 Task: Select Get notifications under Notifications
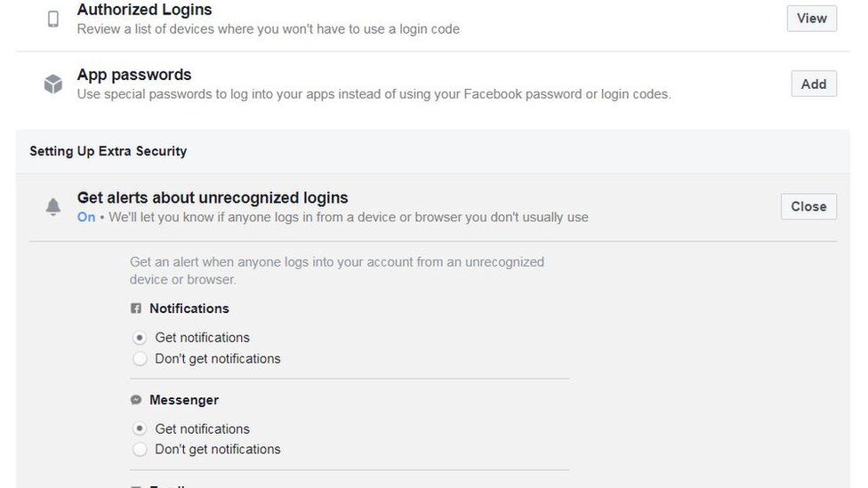pos(140,338)
